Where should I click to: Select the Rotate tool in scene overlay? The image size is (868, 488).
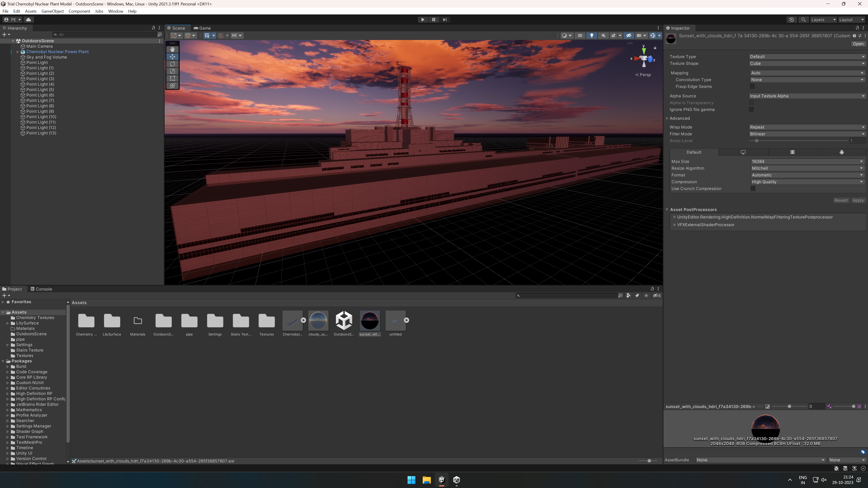click(172, 64)
